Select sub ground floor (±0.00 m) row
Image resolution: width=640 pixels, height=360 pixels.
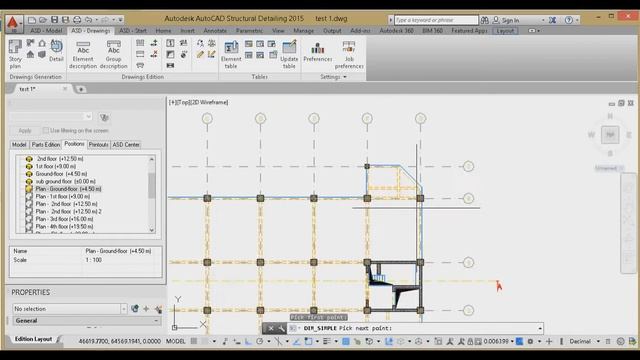coord(65,181)
